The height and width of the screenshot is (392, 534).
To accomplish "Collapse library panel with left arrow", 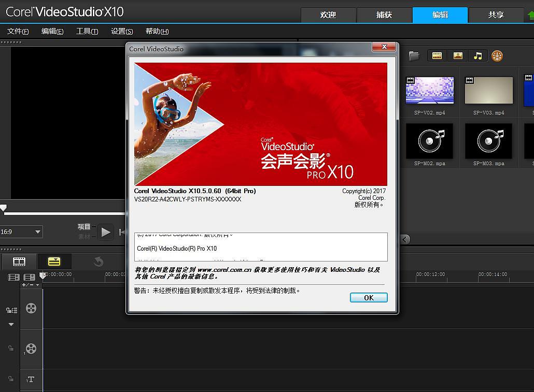I will coord(404,239).
